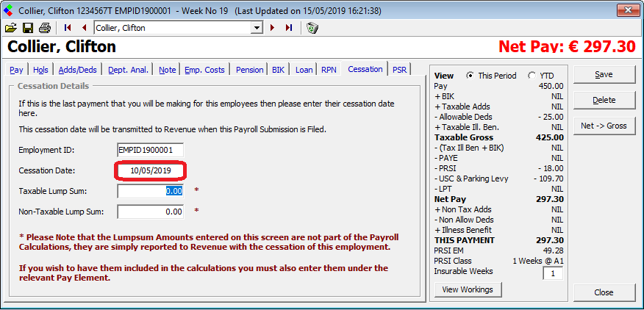Switch to the Adds/Deds tab

click(x=77, y=70)
